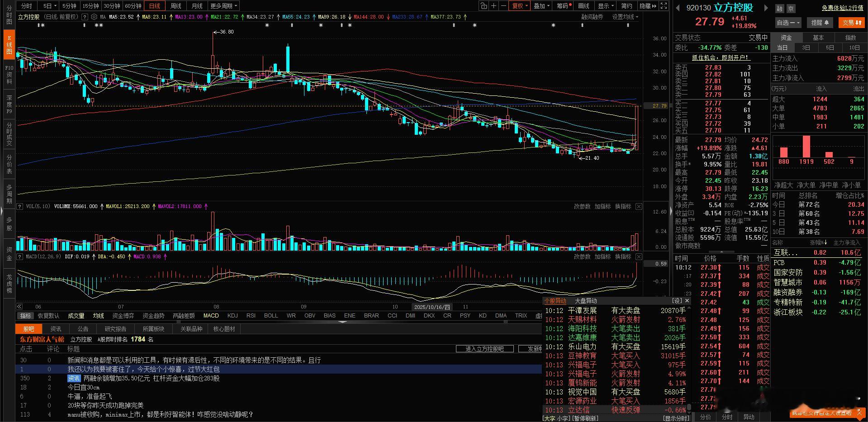Viewport: 868px width, 422px height.
Task: Click the question mark help icon beside 立方控股
Action: tap(84, 17)
